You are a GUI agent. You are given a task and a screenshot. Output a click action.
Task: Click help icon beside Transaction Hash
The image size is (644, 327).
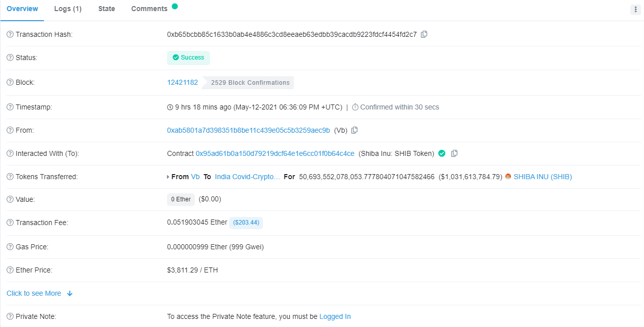(x=10, y=34)
